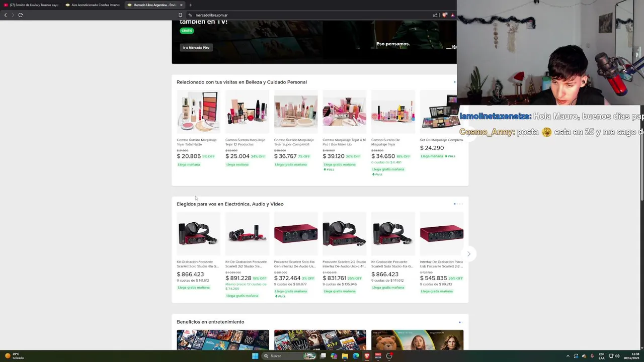Open the Windows Start menu
The image size is (644, 362).
tap(255, 356)
